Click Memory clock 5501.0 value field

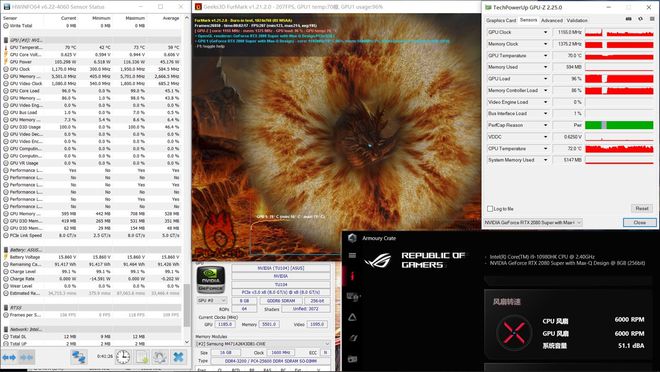(269, 324)
